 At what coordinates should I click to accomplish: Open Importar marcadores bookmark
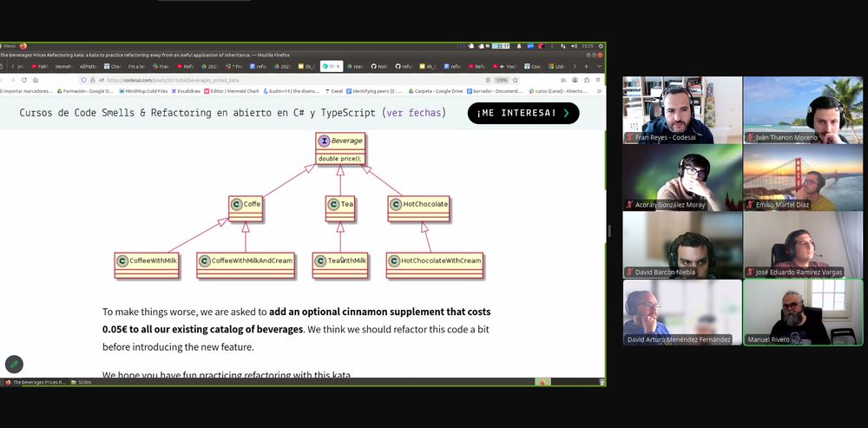tap(27, 91)
